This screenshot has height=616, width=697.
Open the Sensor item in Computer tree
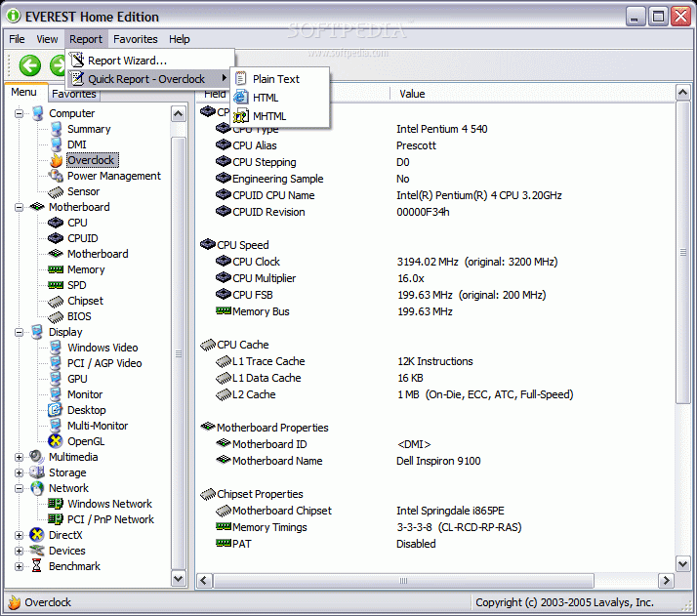pos(83,191)
